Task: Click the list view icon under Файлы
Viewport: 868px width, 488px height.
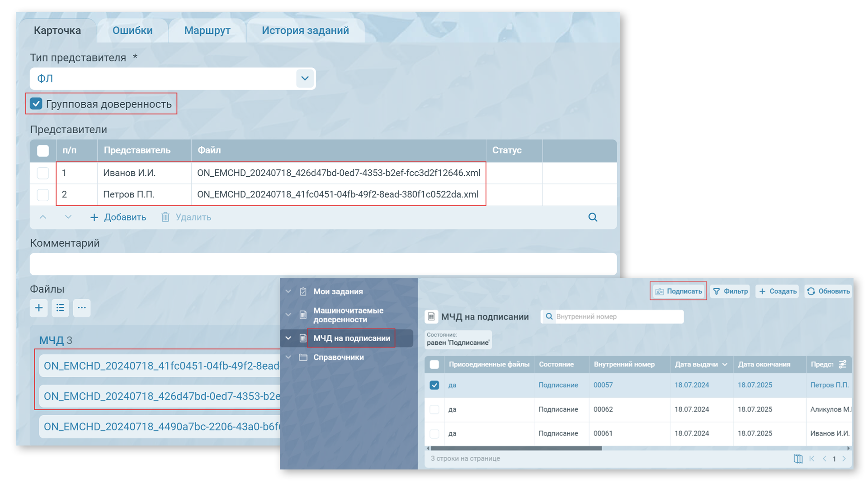Action: [x=60, y=308]
